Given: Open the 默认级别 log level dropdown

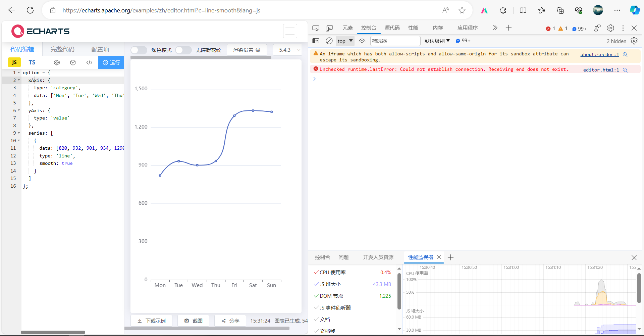Looking at the screenshot, I should pyautogui.click(x=436, y=41).
